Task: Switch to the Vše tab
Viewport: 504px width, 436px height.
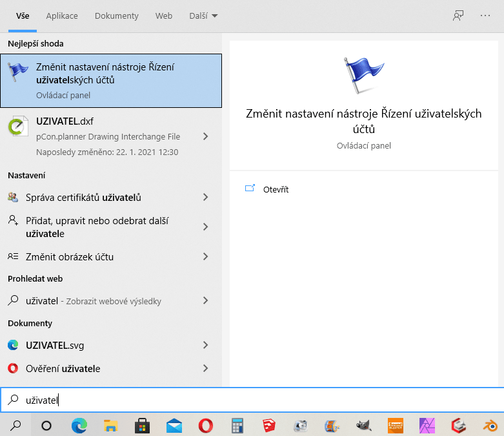Action: [x=23, y=16]
